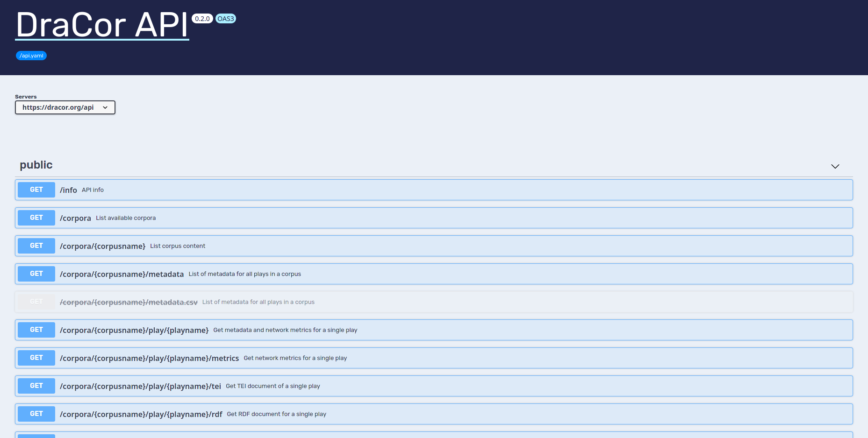Click 'Get TEI document of a single play' text

click(x=273, y=386)
